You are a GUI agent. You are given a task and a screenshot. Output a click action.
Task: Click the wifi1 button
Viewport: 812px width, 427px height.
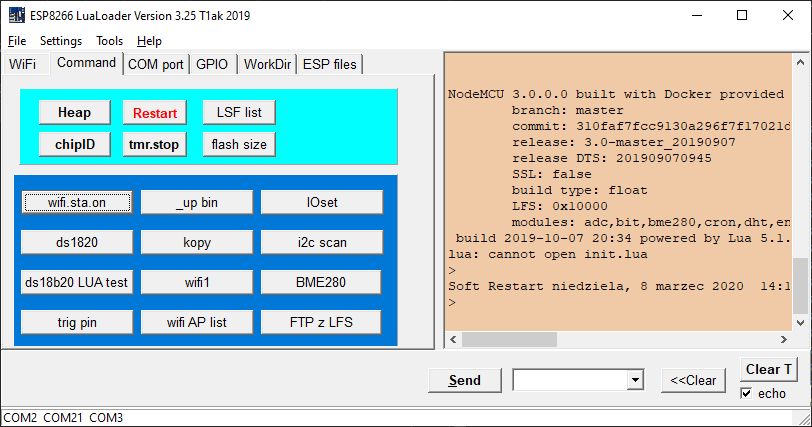[197, 282]
